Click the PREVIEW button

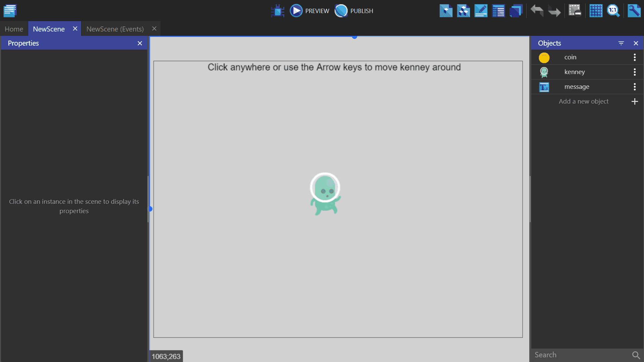[310, 11]
